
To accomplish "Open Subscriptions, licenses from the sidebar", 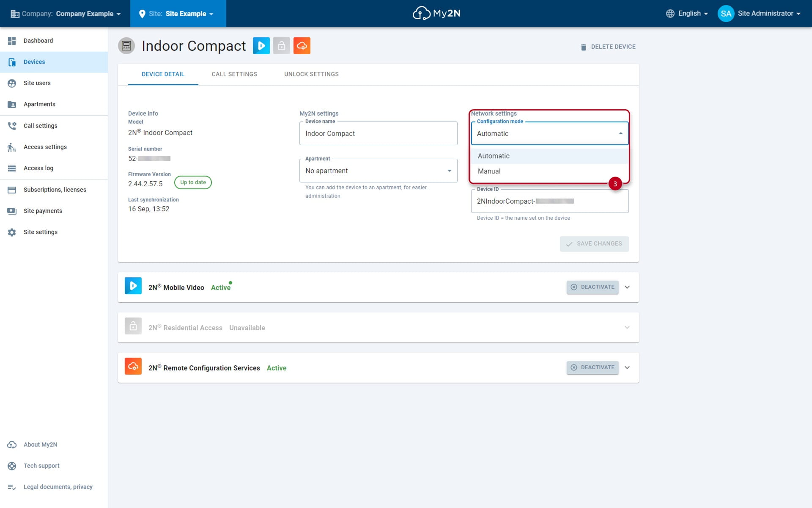I will pos(54,190).
